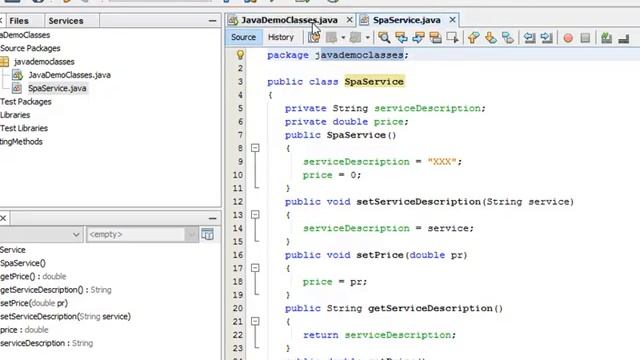Select Source Packages node

click(30, 48)
